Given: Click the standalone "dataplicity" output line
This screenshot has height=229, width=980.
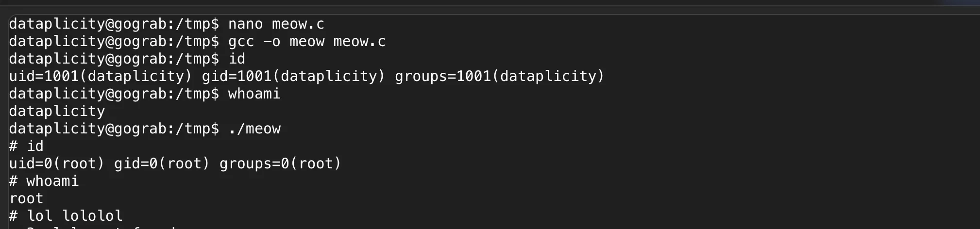Looking at the screenshot, I should (x=57, y=111).
